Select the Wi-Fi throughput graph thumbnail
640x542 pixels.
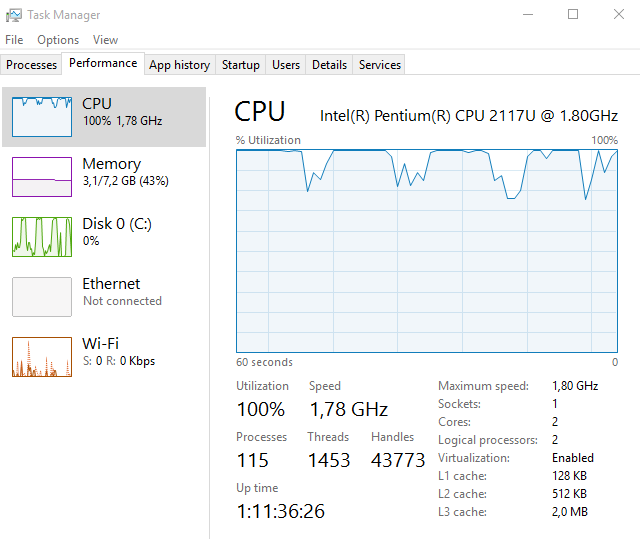(42, 357)
